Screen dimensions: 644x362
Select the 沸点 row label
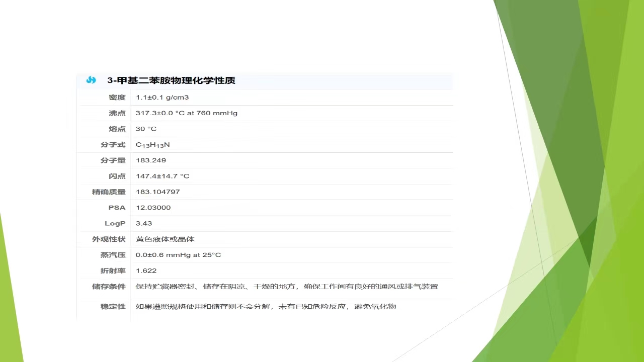click(x=117, y=113)
